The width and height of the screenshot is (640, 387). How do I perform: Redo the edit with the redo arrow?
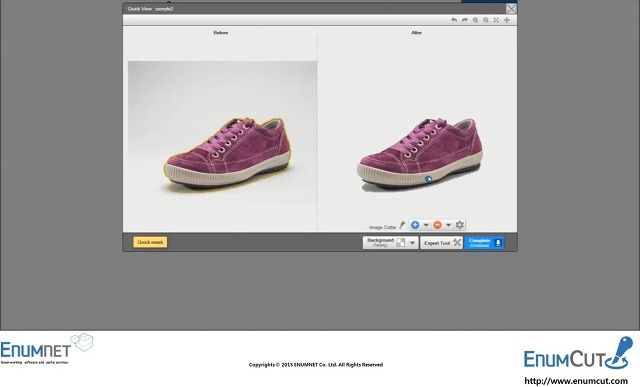[464, 20]
